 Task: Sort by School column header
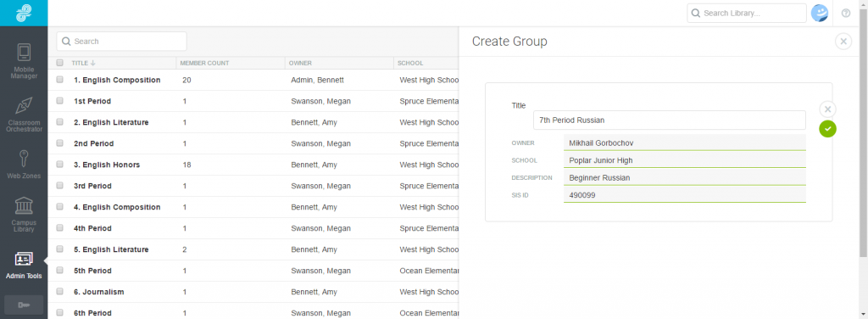click(x=409, y=63)
